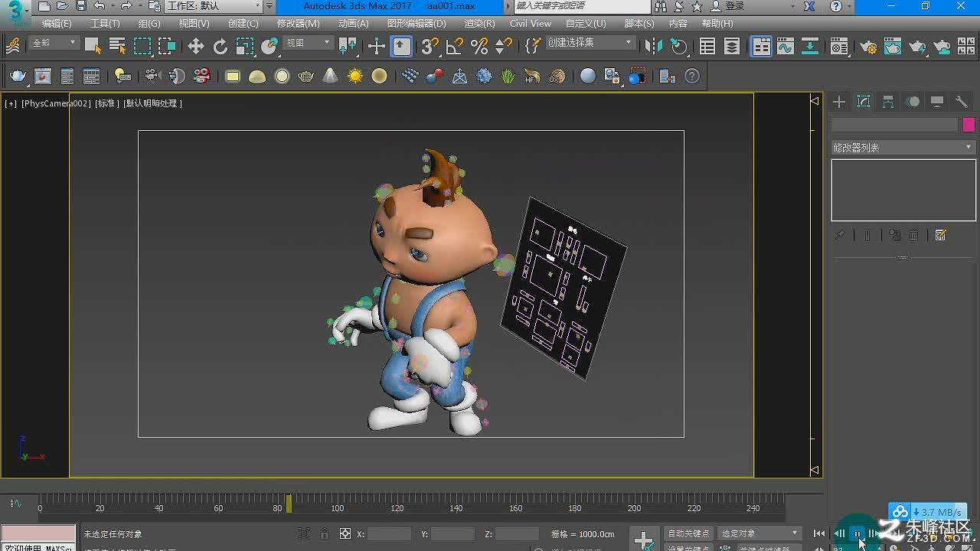Click the time slider handle on timeline
This screenshot has width=980, height=551.
pos(289,504)
